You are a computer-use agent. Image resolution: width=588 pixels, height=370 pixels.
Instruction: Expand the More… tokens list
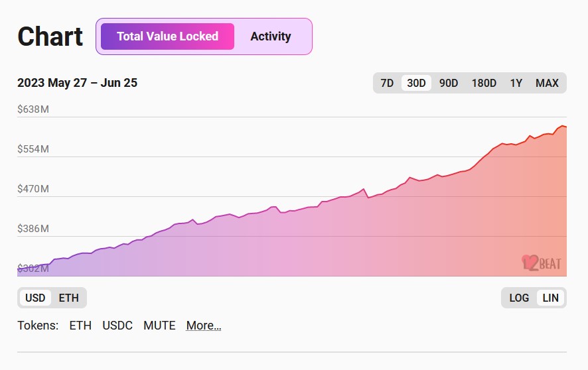point(203,326)
